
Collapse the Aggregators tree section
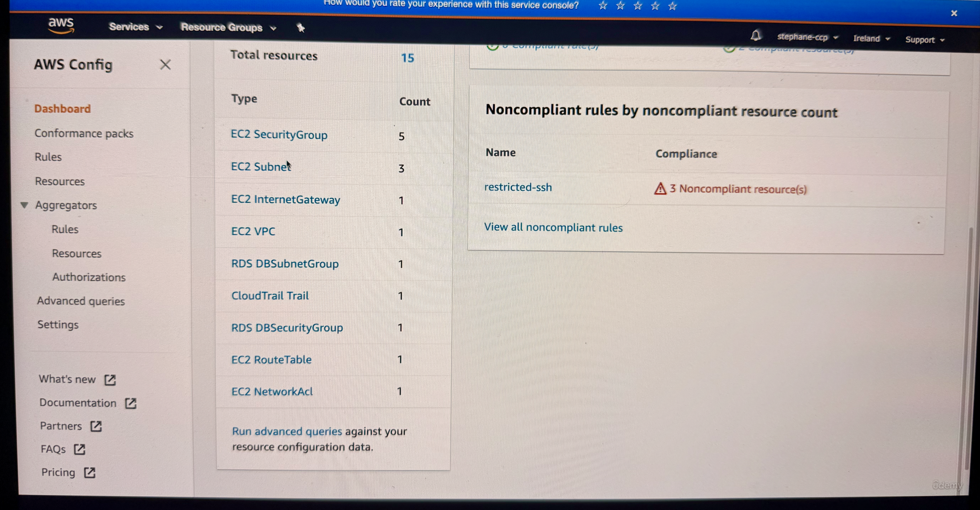pyautogui.click(x=24, y=205)
